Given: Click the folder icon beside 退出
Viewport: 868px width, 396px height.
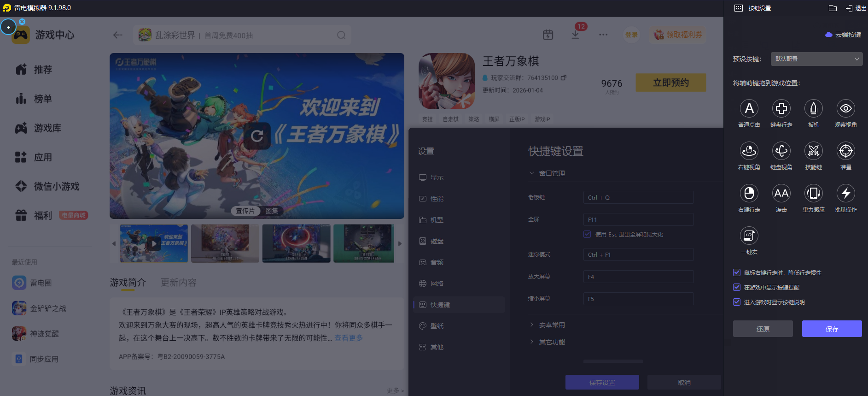Looking at the screenshot, I should tap(833, 8).
